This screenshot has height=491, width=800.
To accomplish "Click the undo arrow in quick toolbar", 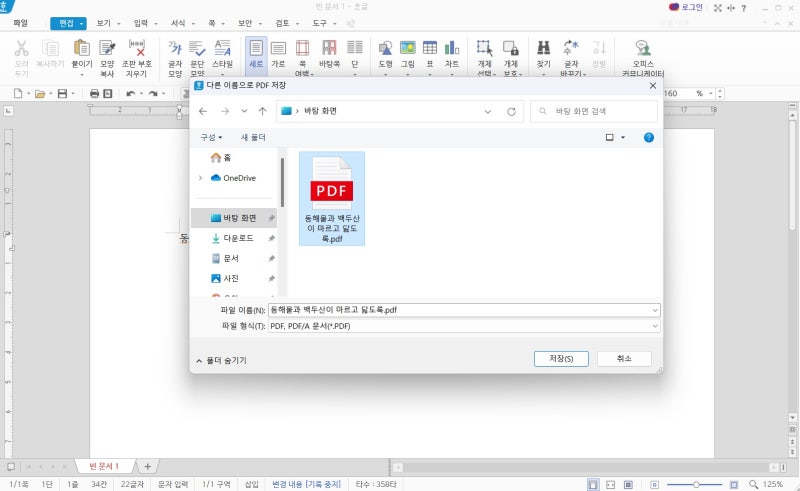I will [131, 93].
